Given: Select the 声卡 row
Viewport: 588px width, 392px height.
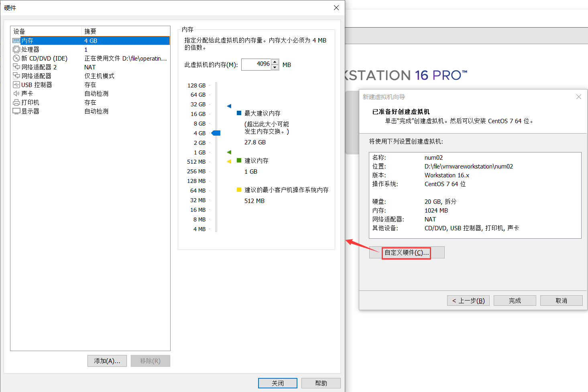Looking at the screenshot, I should pos(91,93).
